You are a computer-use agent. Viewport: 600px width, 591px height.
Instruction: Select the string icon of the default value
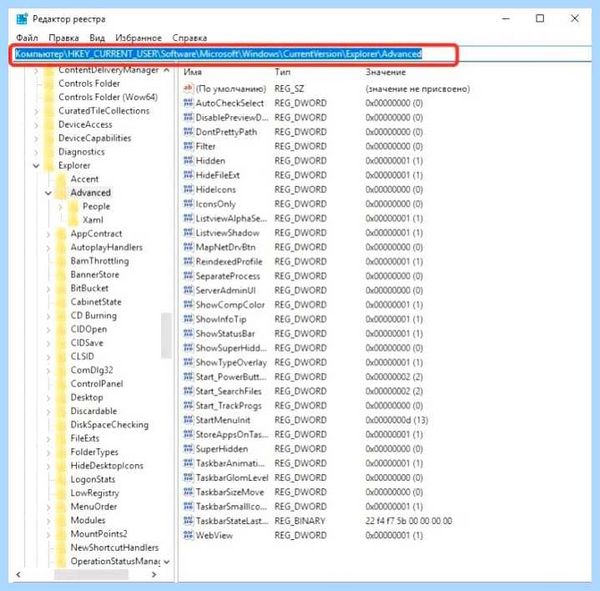click(188, 88)
